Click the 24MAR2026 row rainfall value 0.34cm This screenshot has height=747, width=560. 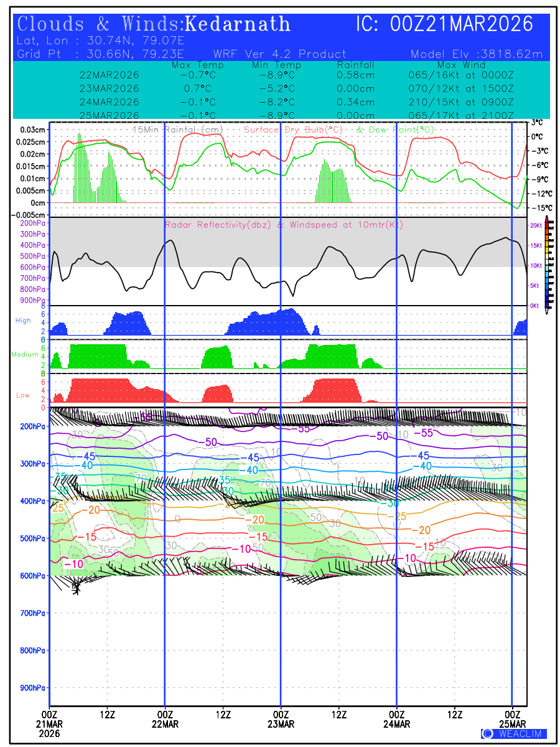pos(356,102)
